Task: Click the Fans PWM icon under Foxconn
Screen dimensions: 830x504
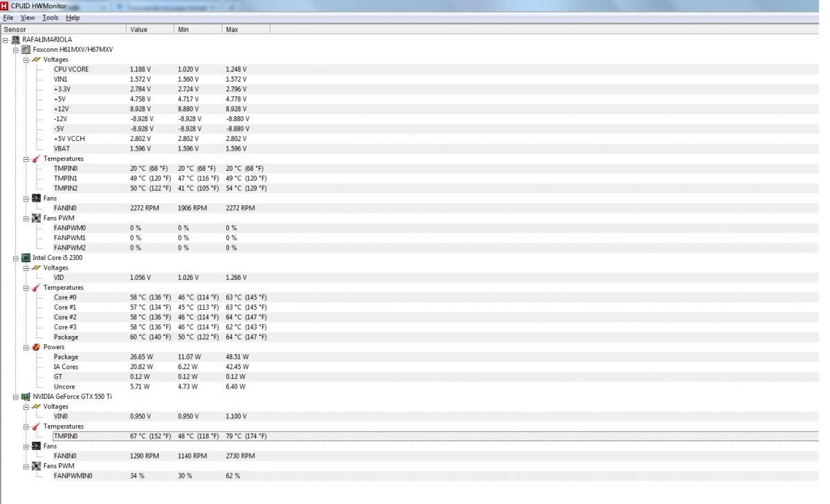Action: click(36, 218)
